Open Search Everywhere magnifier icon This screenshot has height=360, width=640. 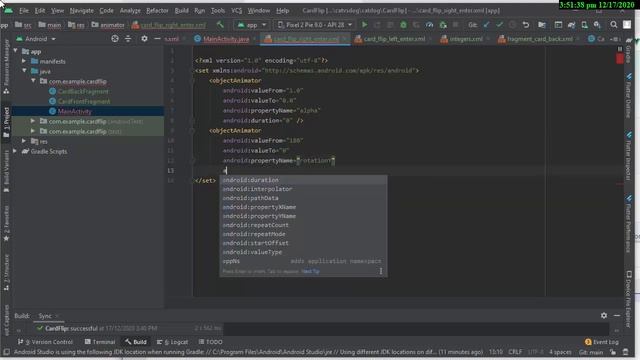point(613,25)
